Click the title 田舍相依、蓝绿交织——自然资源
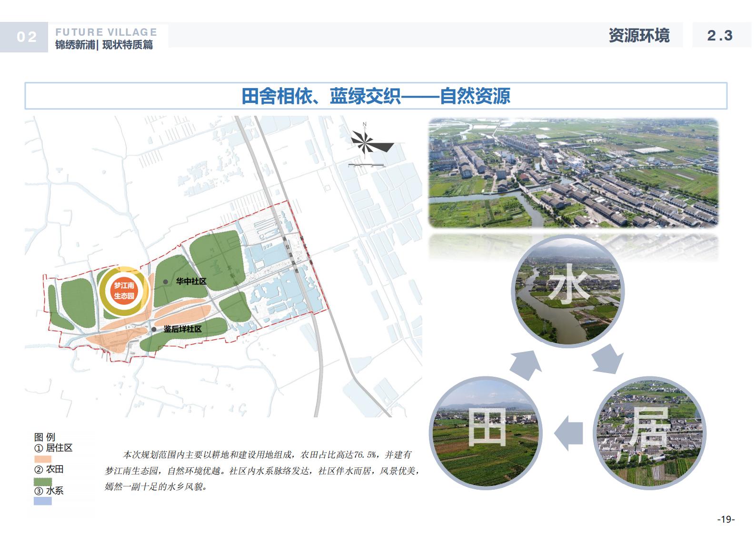 coord(376,96)
